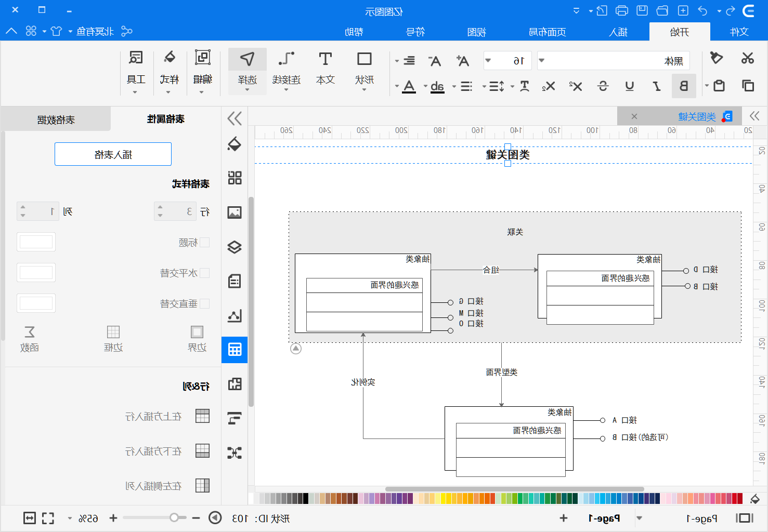Click the Format Painter brush icon
This screenshot has width=768, height=532.
(x=717, y=58)
